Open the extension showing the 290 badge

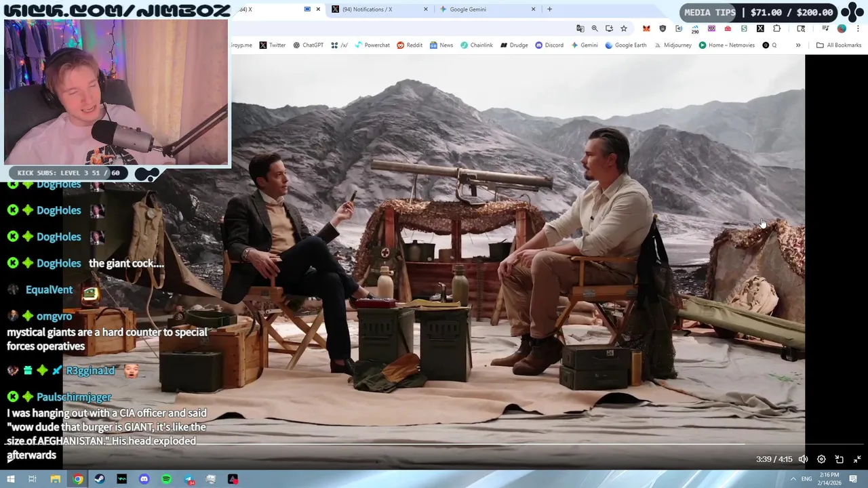click(x=695, y=29)
